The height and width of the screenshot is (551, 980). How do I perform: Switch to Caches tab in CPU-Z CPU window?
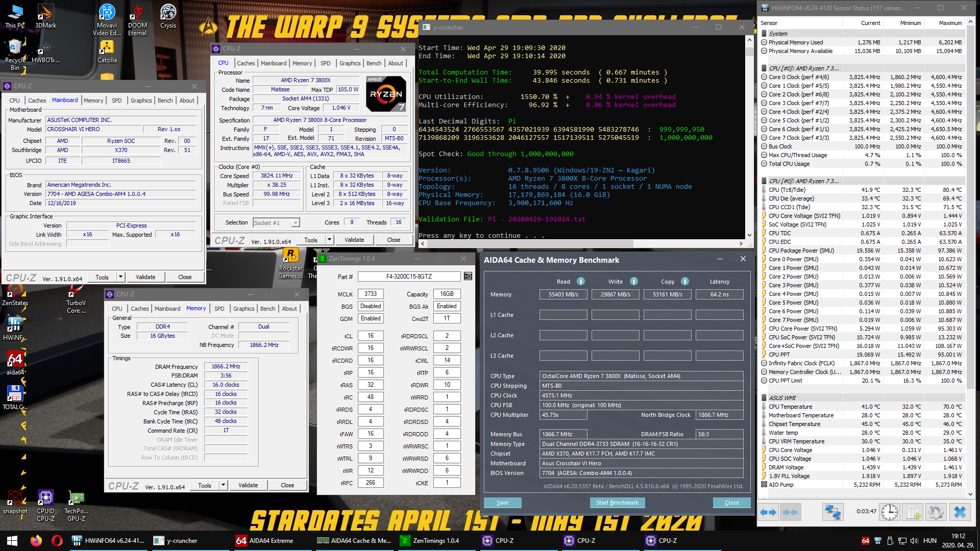pyautogui.click(x=246, y=63)
